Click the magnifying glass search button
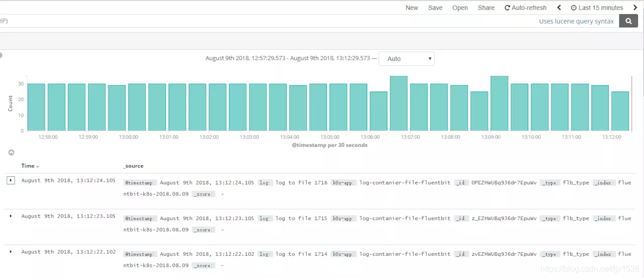This screenshot has height=278, width=644. tap(628, 21)
